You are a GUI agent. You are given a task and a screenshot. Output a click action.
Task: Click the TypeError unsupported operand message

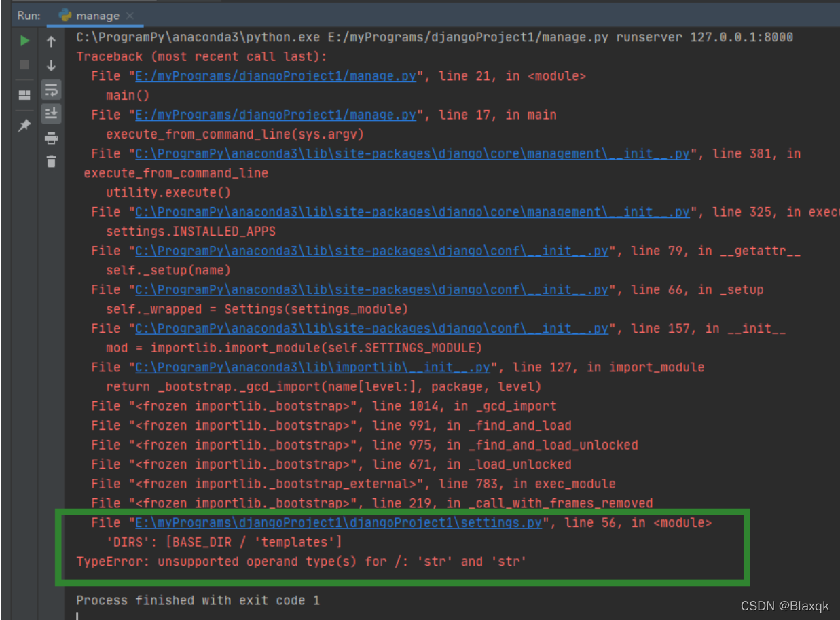[x=302, y=561]
